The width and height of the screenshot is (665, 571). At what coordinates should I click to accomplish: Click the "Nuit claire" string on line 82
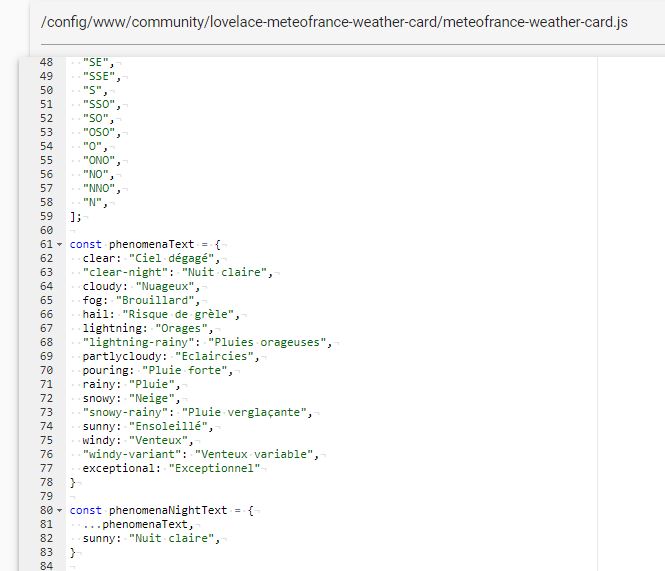172,538
